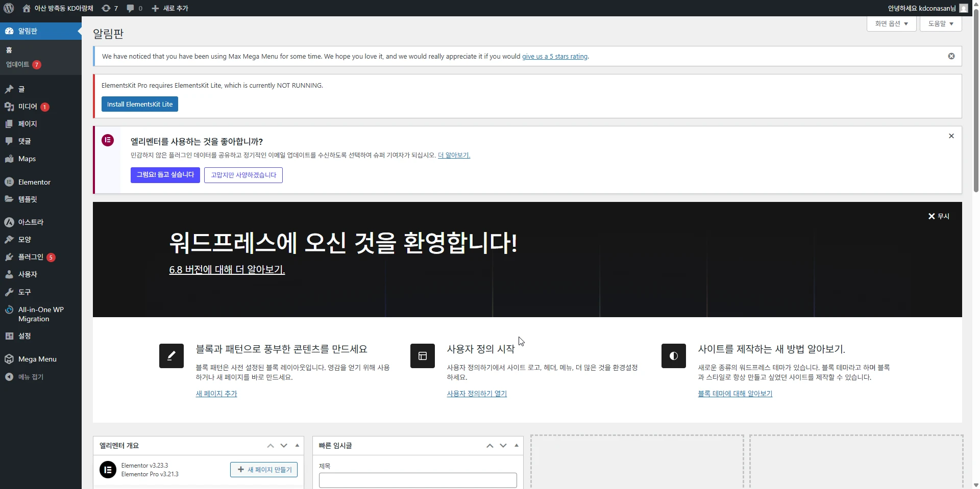
Task: Click the Elementor icon in sidebar
Action: point(9,182)
